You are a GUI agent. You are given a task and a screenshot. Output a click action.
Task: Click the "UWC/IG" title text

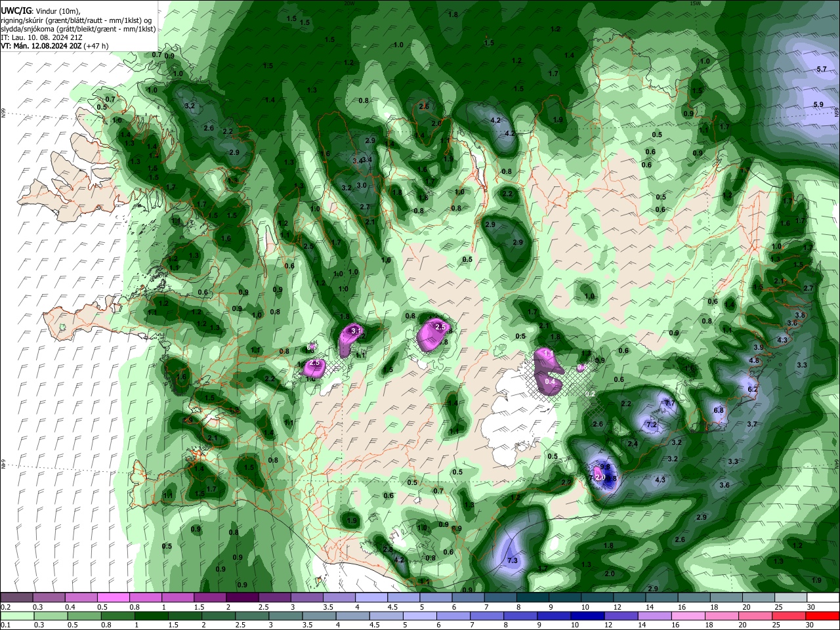pyautogui.click(x=16, y=11)
